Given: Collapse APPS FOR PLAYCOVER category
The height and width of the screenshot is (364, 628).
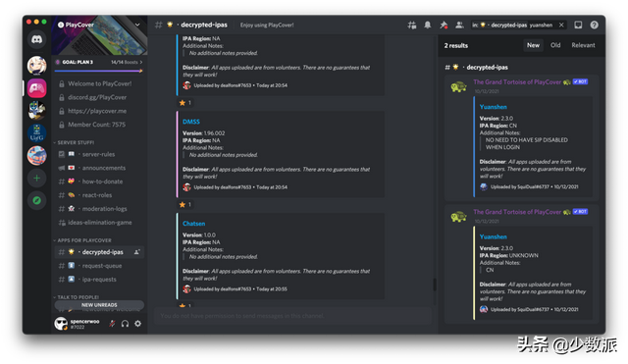Looking at the screenshot, I should click(x=82, y=240).
